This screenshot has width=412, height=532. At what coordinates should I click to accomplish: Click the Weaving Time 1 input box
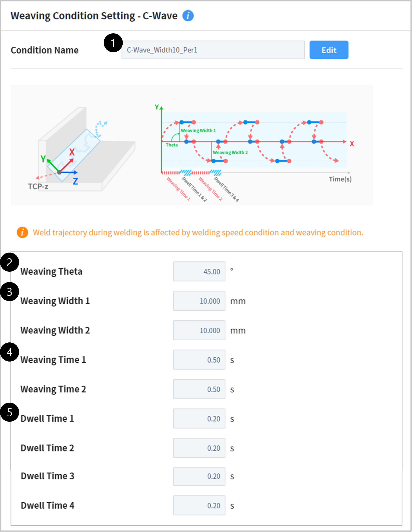point(199,360)
